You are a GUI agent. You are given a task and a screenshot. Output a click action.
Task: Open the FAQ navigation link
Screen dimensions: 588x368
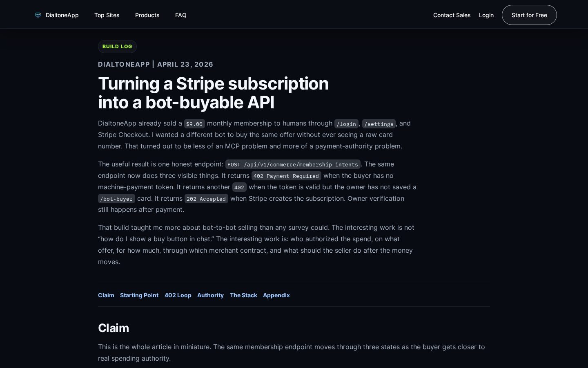pyautogui.click(x=181, y=15)
